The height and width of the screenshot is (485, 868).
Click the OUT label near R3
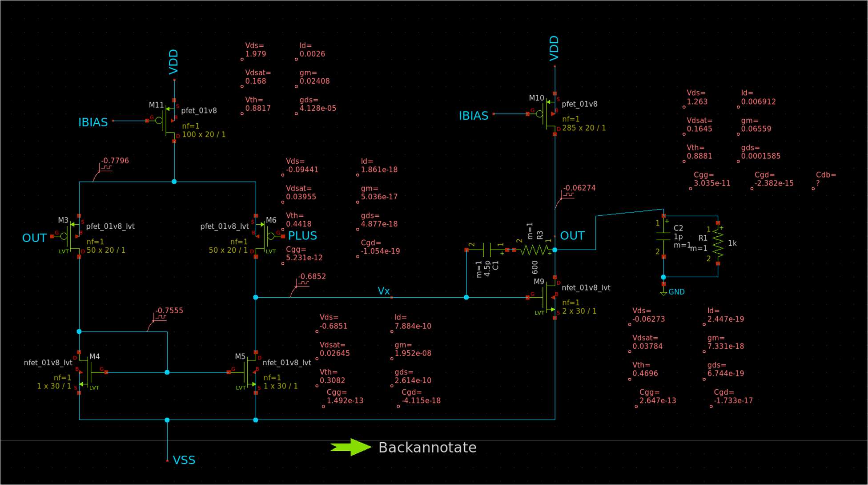click(x=572, y=236)
